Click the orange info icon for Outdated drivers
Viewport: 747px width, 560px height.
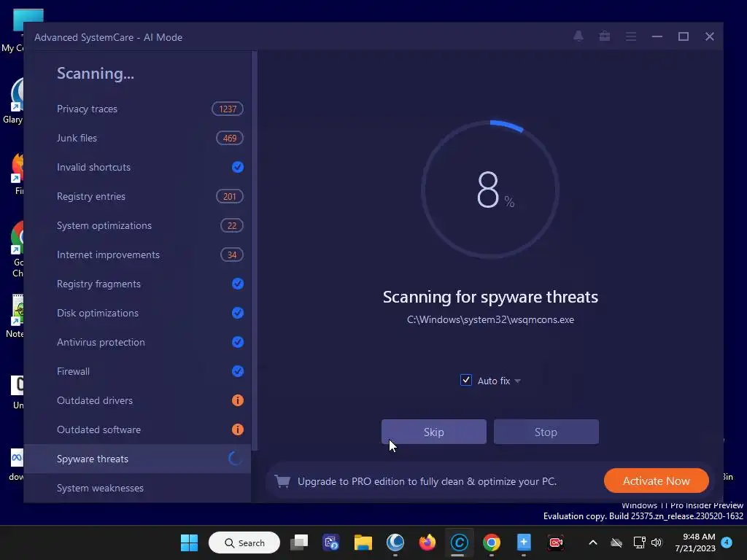pyautogui.click(x=237, y=400)
